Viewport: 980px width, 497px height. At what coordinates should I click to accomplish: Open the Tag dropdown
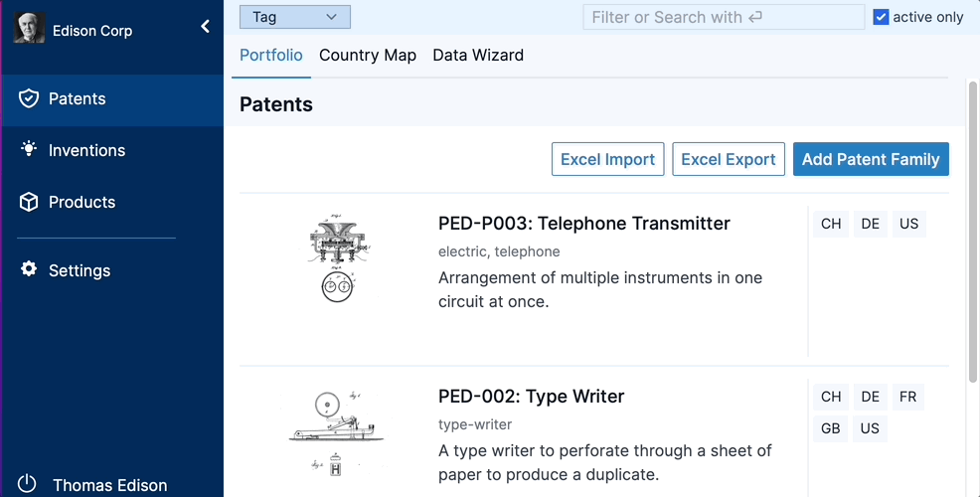coord(295,17)
